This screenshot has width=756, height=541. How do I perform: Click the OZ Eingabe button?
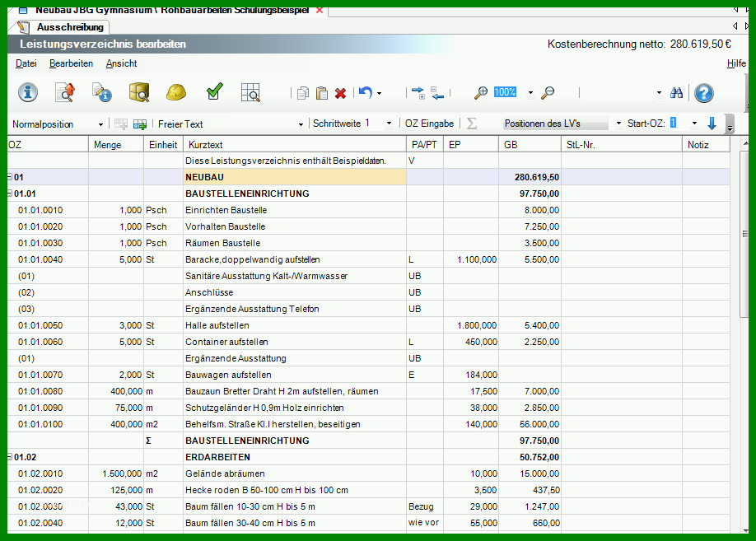(x=429, y=124)
